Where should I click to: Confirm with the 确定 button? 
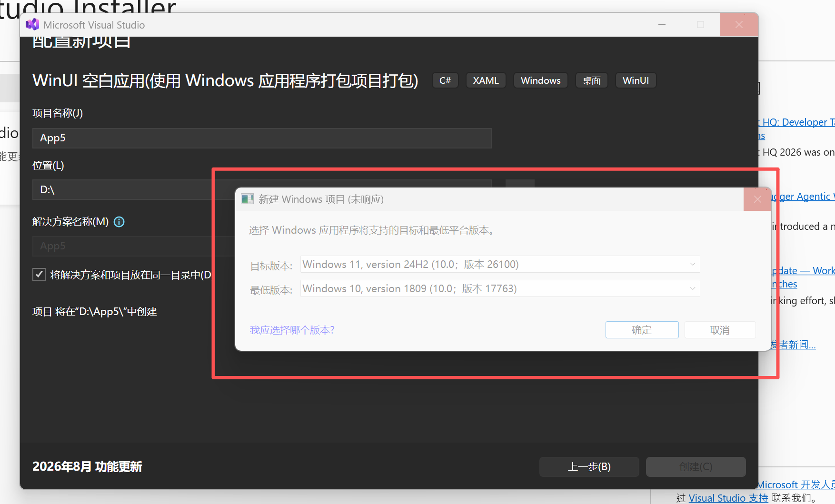[642, 330]
